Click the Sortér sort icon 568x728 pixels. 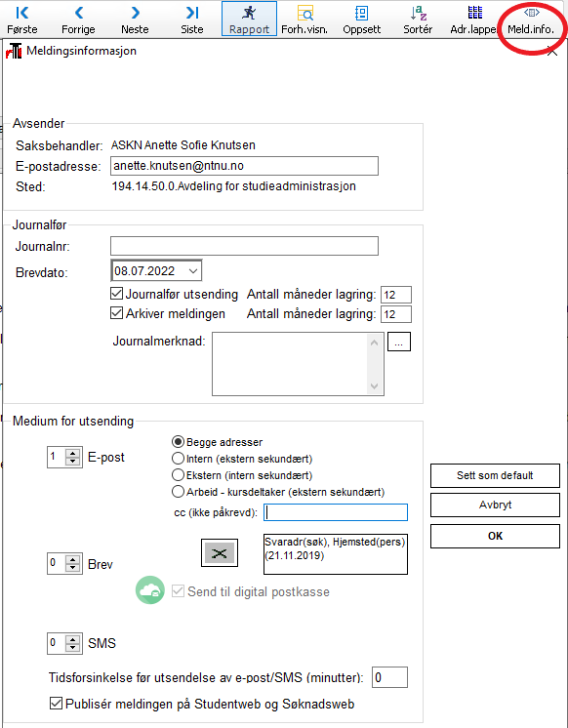[418, 13]
